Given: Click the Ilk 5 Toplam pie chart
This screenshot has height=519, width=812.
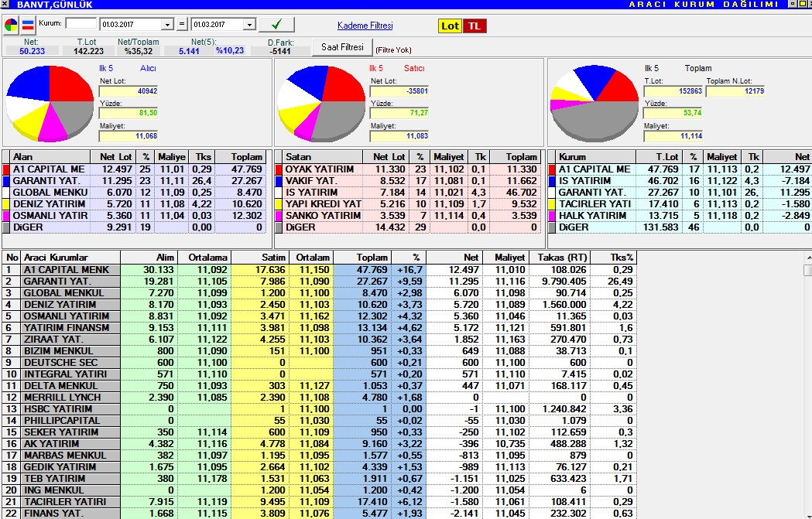Looking at the screenshot, I should coord(594,103).
